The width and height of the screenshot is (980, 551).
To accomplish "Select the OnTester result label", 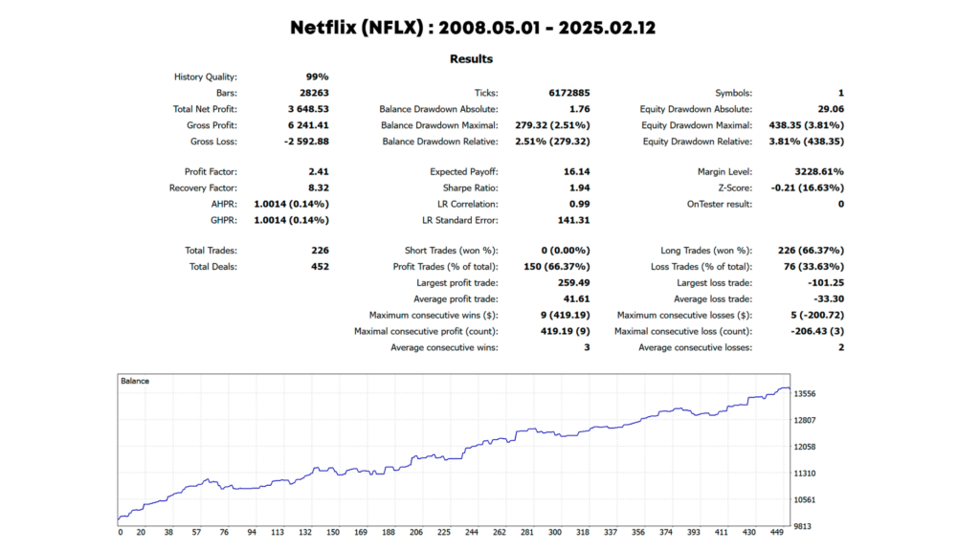I will (x=720, y=205).
